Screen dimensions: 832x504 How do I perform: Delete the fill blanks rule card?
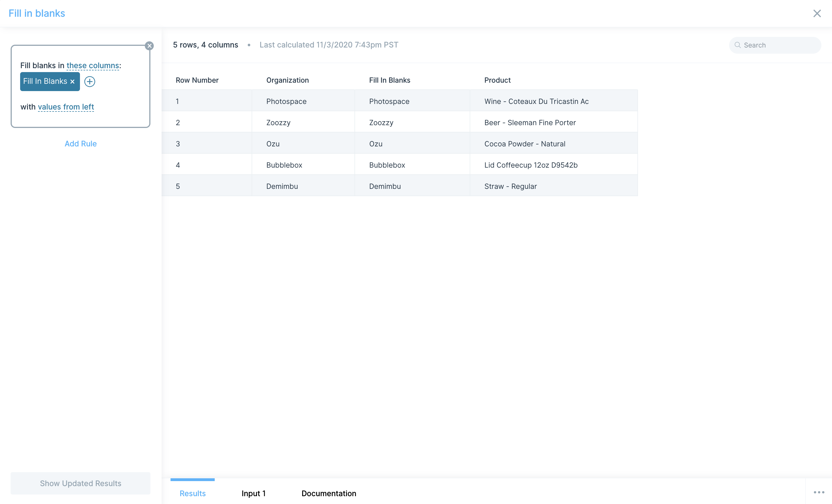coord(149,46)
